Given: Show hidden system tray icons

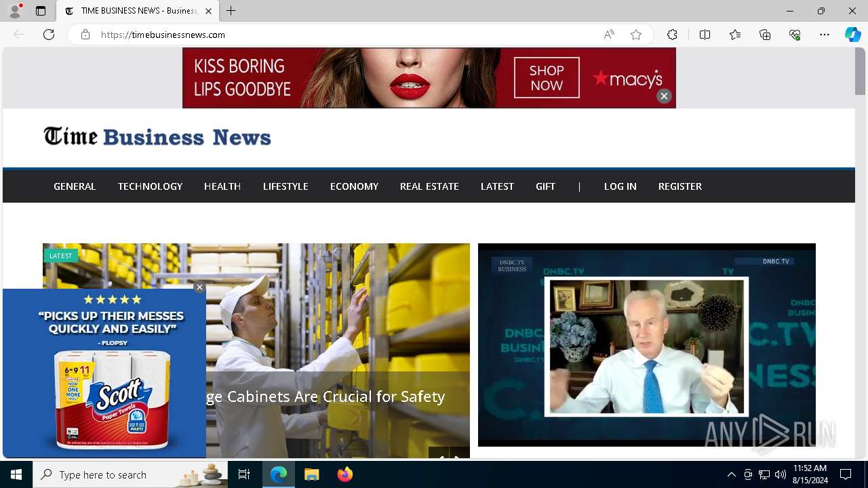Looking at the screenshot, I should (x=731, y=474).
